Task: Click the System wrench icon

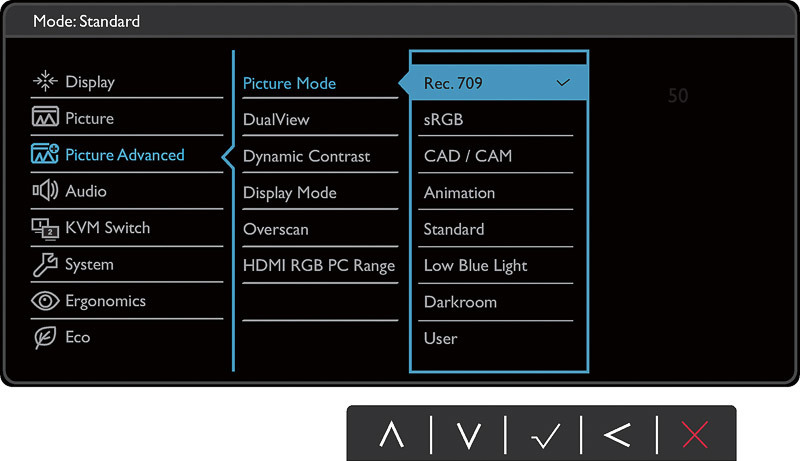Action: [x=45, y=265]
